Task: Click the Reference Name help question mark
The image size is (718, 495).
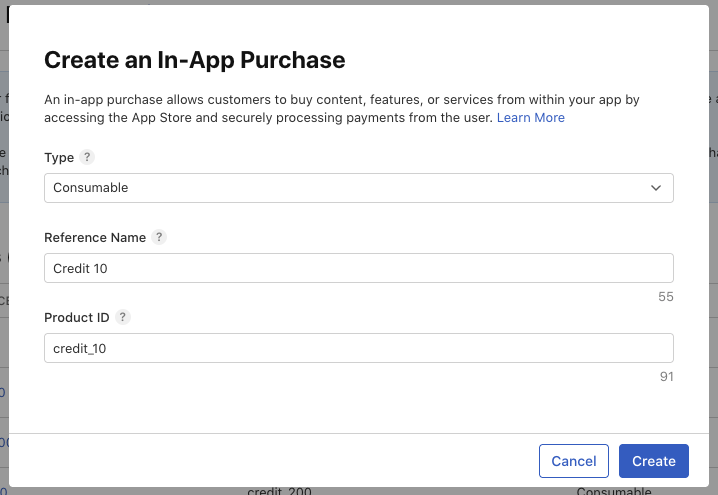Action: click(x=159, y=238)
